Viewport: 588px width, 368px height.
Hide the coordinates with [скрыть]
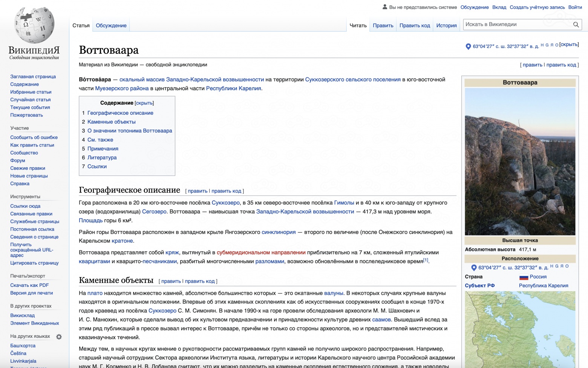pyautogui.click(x=568, y=44)
